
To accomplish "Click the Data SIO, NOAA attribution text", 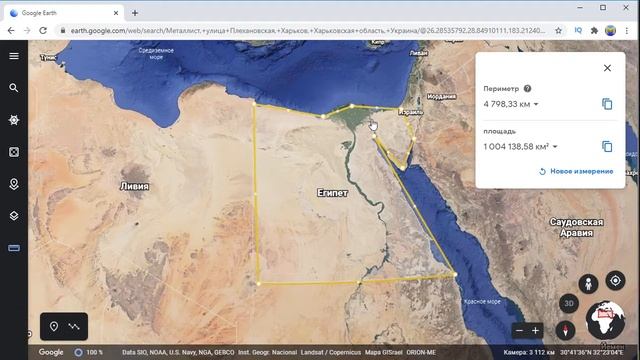I will 178,352.
